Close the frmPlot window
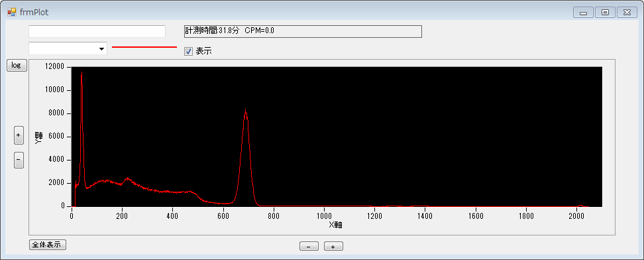Screen dimensions: 644x260 coord(627,13)
